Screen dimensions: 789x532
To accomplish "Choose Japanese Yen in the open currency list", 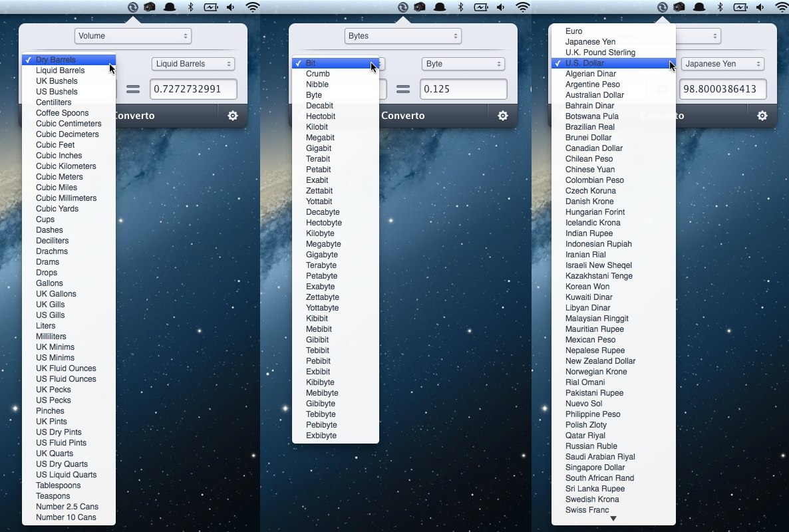I will coord(613,42).
